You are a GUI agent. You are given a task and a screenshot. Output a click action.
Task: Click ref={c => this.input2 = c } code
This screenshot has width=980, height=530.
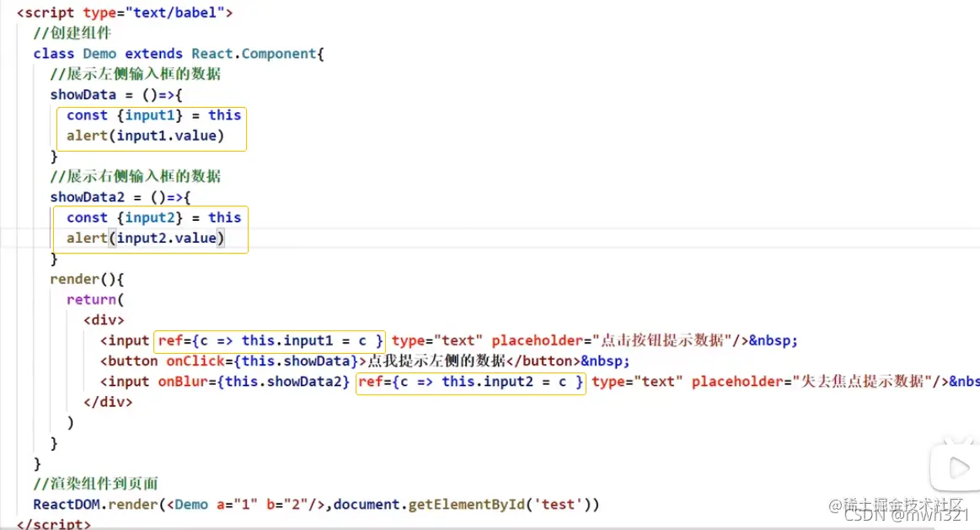pyautogui.click(x=471, y=381)
